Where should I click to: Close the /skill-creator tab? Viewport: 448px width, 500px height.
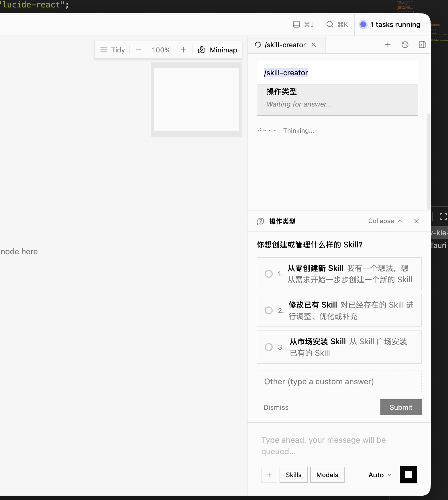(314, 45)
